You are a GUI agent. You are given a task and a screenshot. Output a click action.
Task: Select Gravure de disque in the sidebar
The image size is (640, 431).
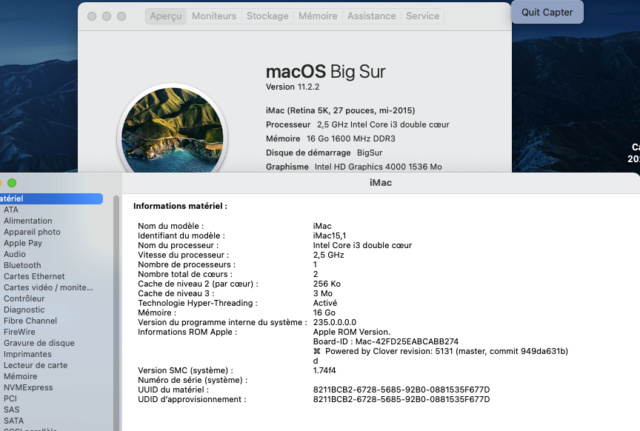[39, 343]
